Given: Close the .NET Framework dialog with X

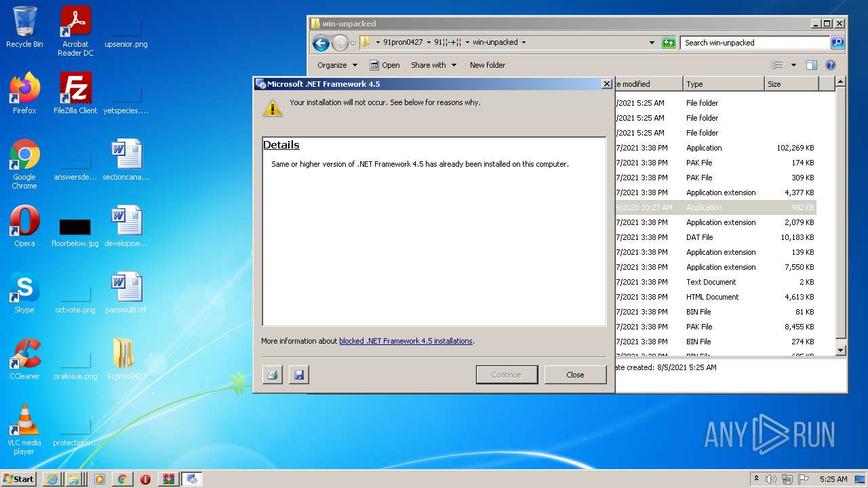Looking at the screenshot, I should pos(606,84).
